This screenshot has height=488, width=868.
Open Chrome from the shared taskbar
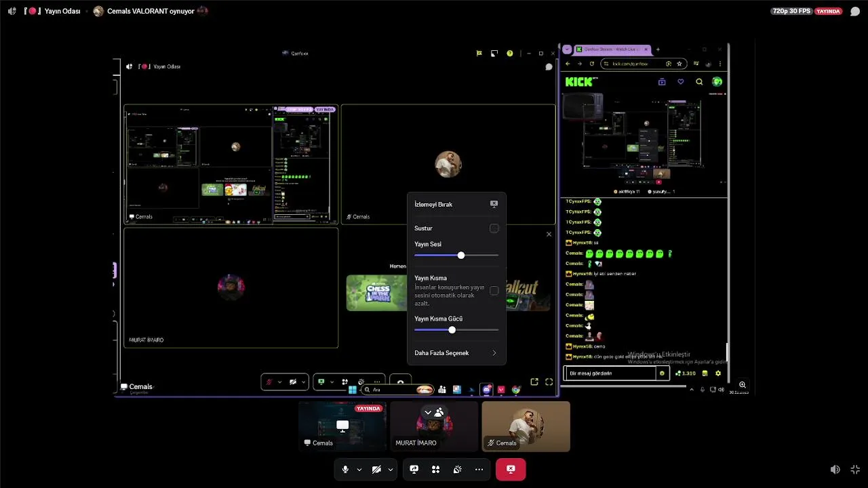[516, 390]
